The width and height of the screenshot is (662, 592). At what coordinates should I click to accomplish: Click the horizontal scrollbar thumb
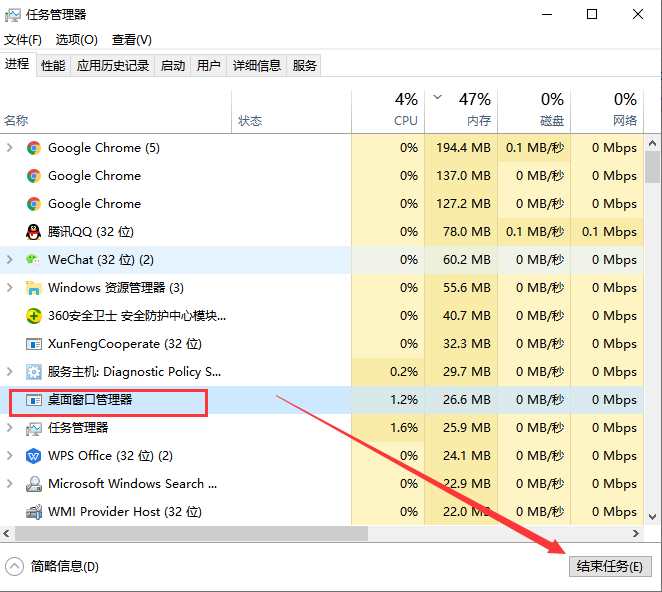click(x=192, y=534)
